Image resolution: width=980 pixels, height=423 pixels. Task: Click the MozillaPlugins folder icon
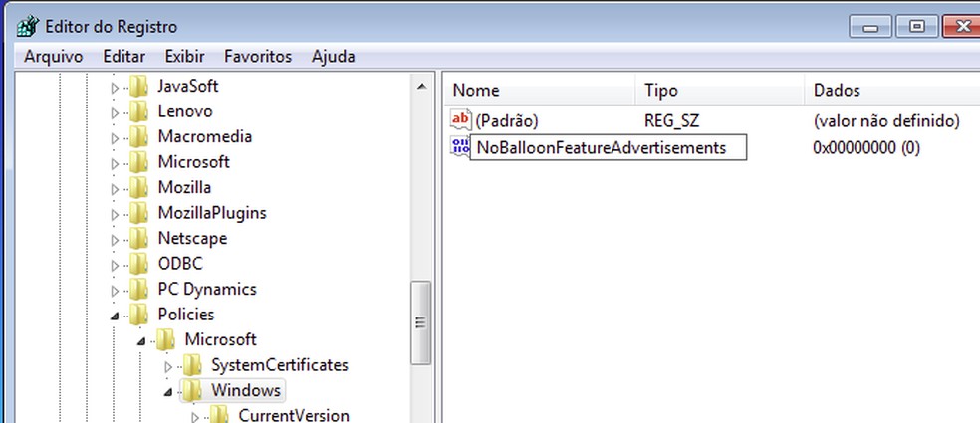click(138, 212)
